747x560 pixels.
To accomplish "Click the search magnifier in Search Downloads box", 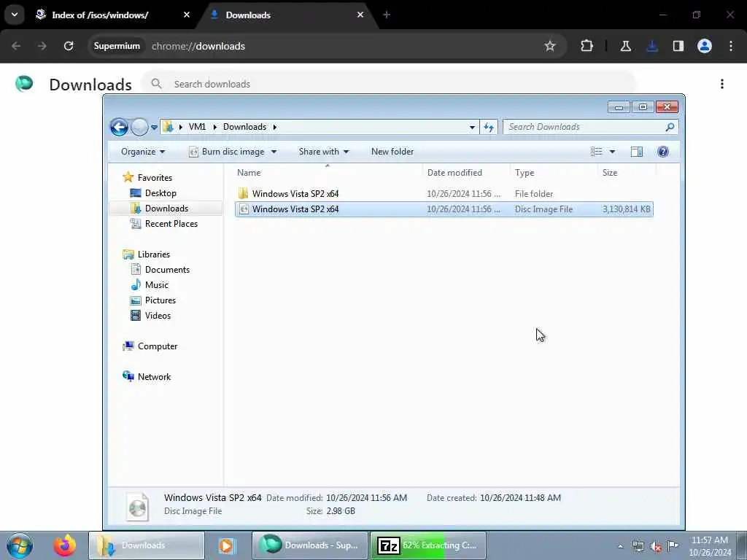I will tap(670, 127).
